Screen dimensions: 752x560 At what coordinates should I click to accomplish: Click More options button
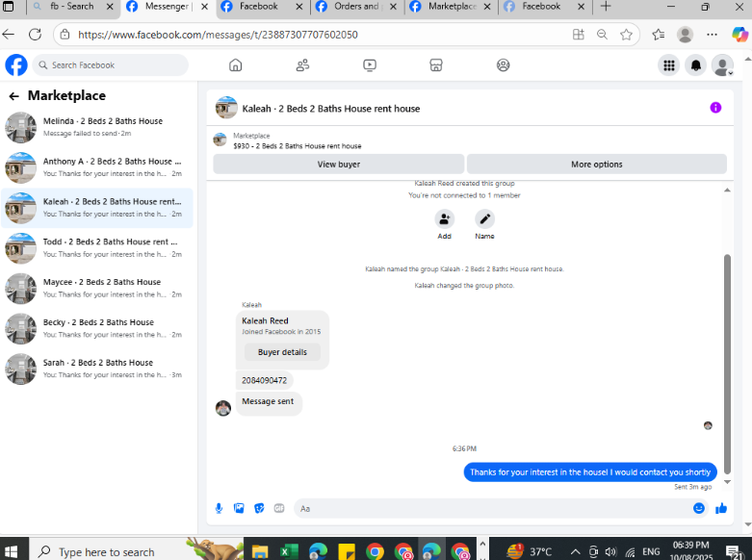(x=597, y=164)
